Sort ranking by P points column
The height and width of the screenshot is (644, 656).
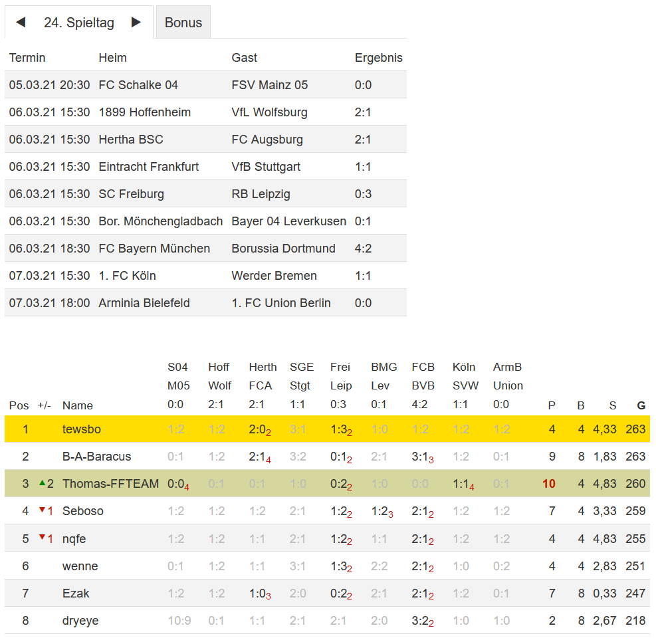click(551, 405)
